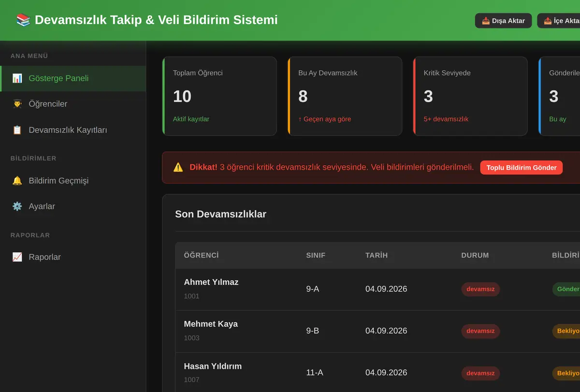Click class cell 9-B

(x=313, y=331)
